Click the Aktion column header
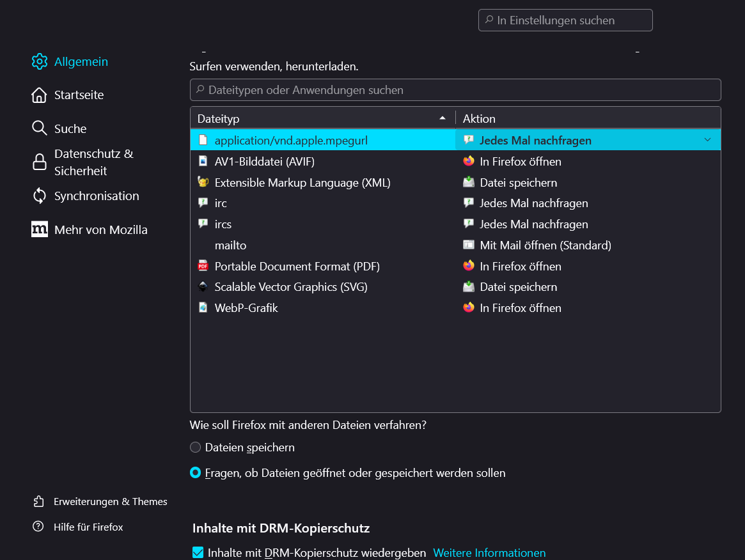This screenshot has width=745, height=560. (x=588, y=118)
